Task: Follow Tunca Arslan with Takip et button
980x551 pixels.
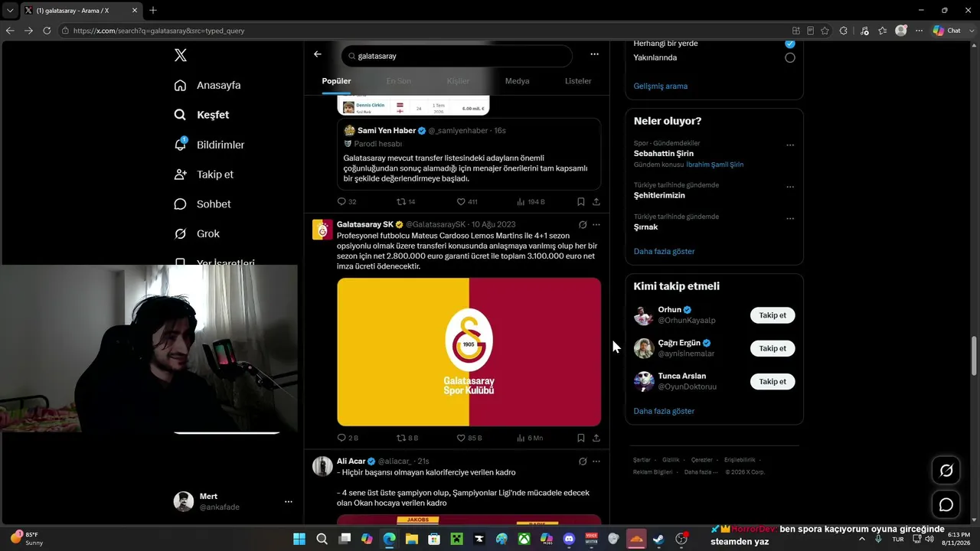Action: (x=773, y=381)
